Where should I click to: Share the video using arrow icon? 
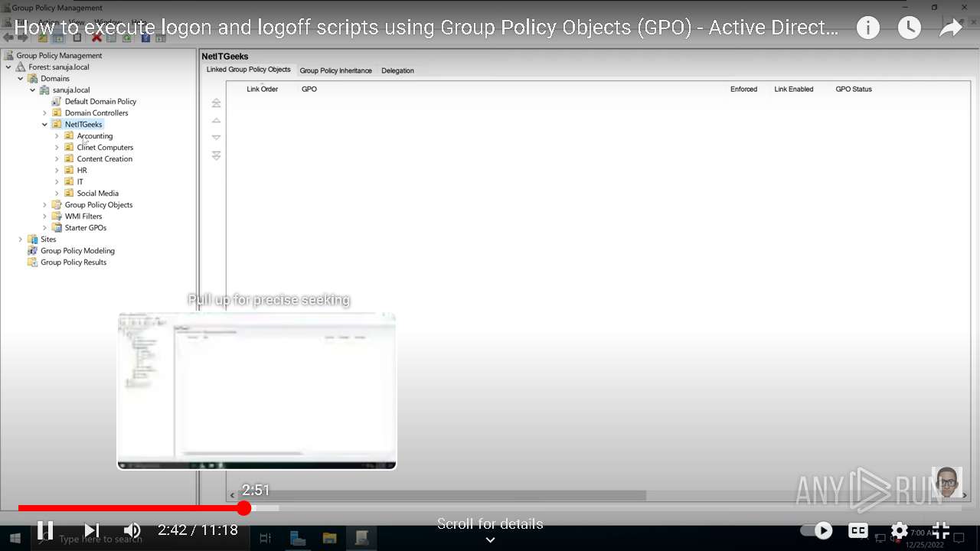point(951,28)
